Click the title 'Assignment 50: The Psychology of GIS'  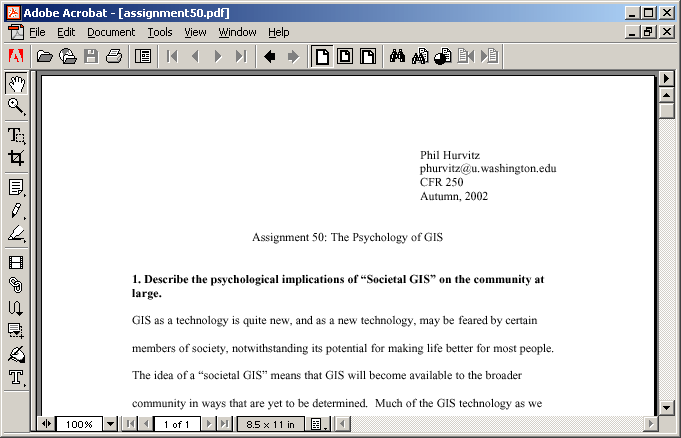[x=347, y=237]
